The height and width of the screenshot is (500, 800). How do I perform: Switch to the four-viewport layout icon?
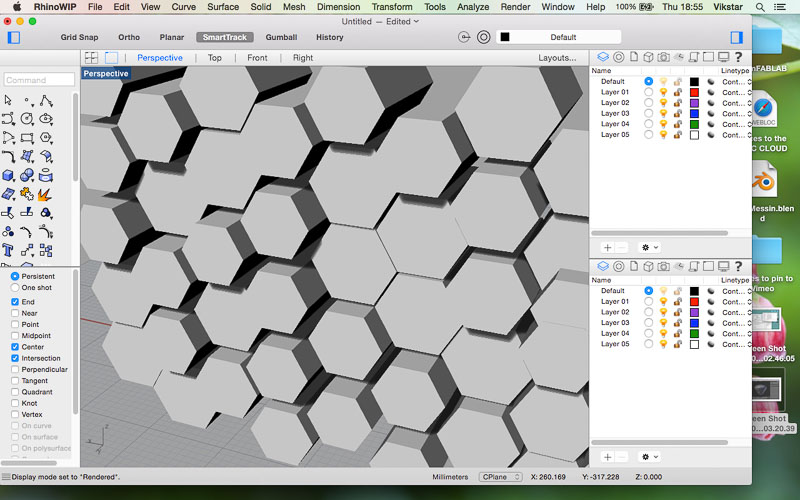(x=91, y=58)
